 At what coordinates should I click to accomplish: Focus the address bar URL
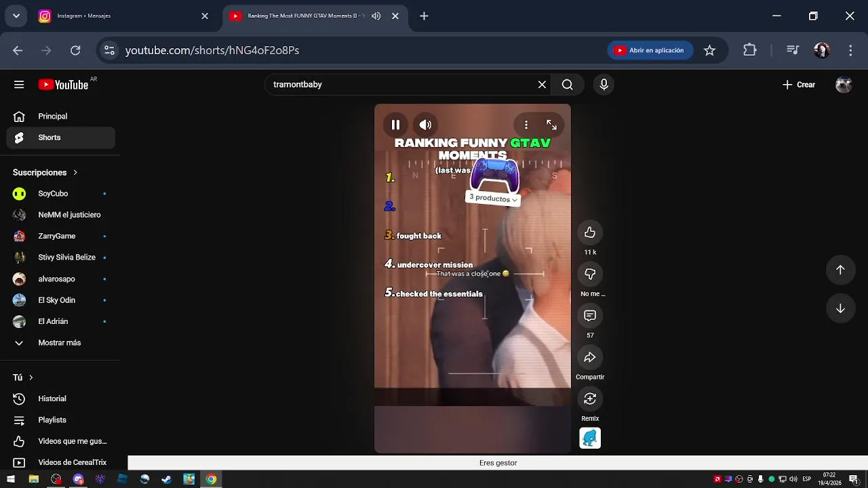click(212, 50)
